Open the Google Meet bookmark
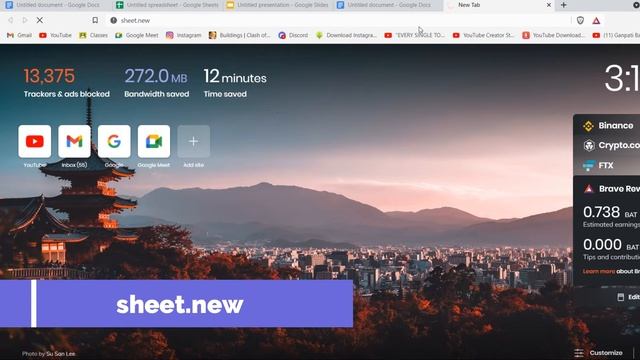This screenshot has height=360, width=640. point(137,36)
